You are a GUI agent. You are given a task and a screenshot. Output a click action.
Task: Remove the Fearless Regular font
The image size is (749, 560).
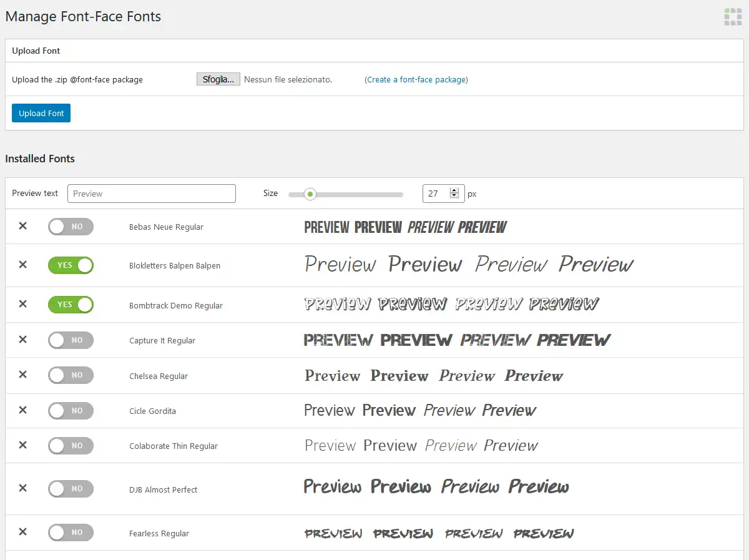tap(22, 532)
